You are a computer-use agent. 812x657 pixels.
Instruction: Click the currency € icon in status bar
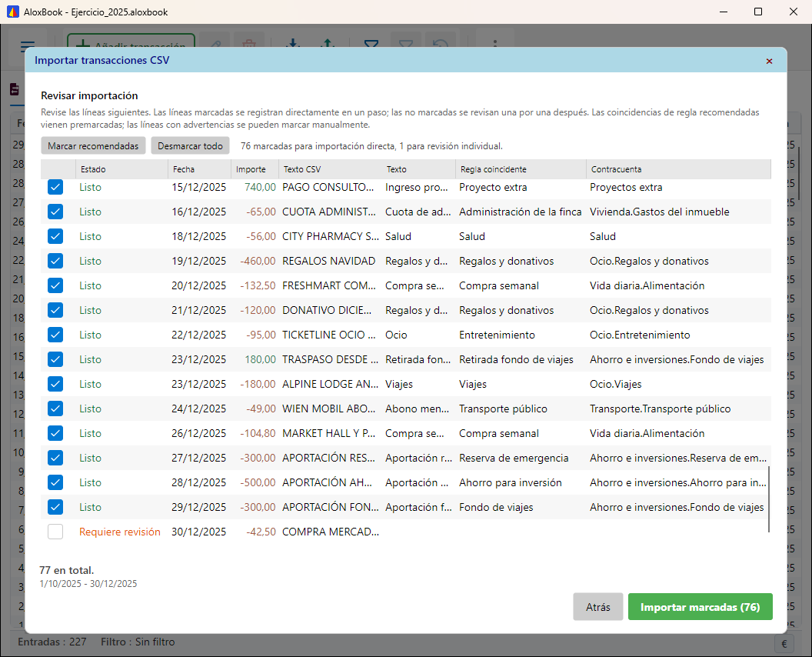(784, 643)
